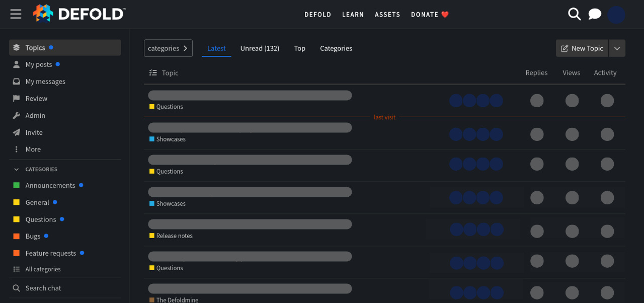Open the Review flag item

point(36,99)
